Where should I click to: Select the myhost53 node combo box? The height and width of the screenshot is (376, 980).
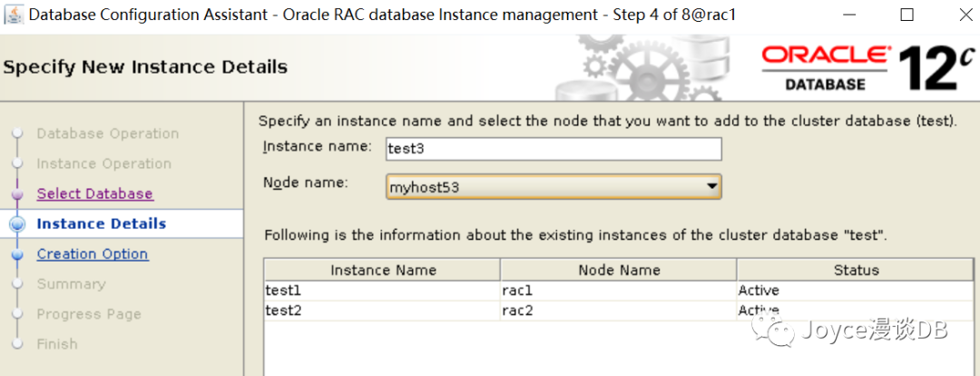[544, 187]
